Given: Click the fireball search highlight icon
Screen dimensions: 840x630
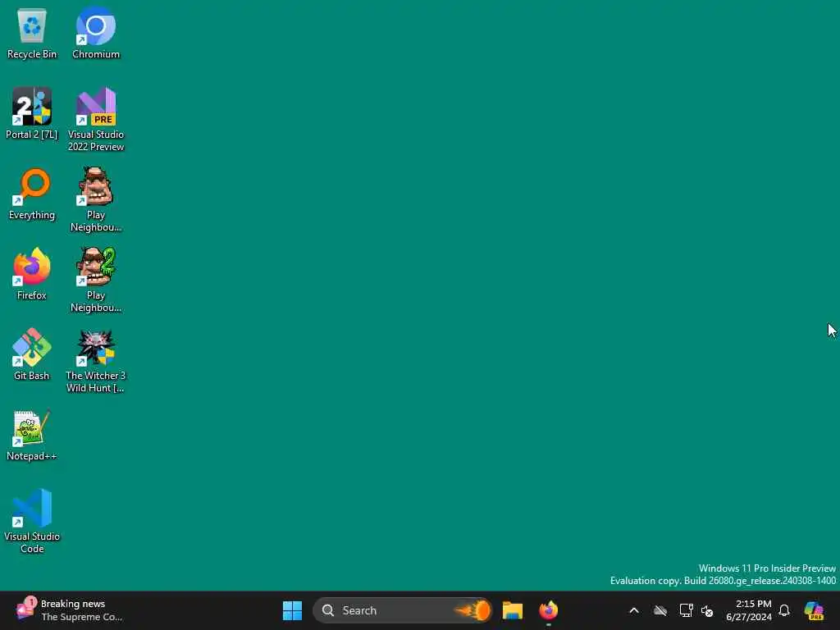Looking at the screenshot, I should [x=472, y=610].
